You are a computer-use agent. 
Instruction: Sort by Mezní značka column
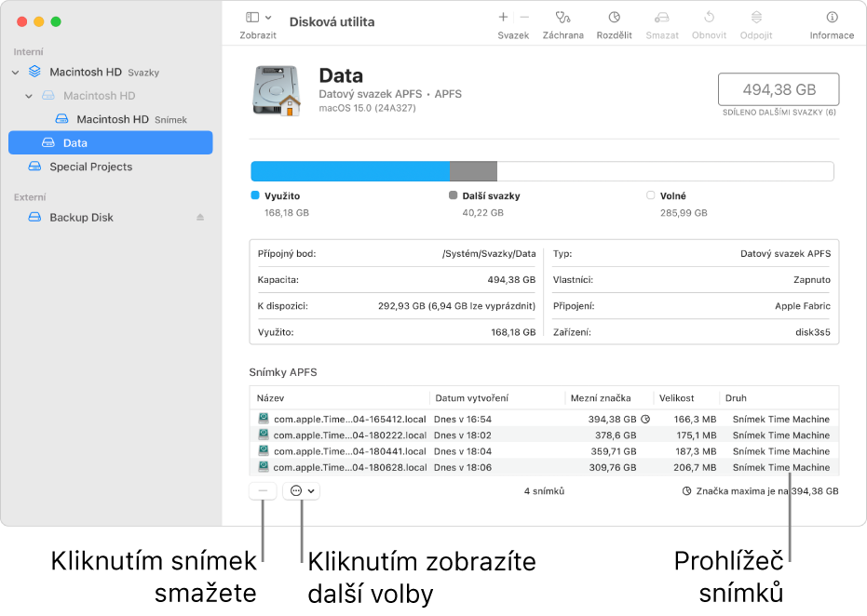[609, 397]
